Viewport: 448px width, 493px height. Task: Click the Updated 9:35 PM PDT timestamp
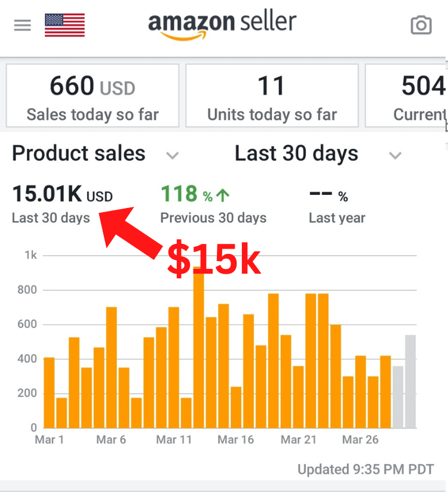(366, 469)
